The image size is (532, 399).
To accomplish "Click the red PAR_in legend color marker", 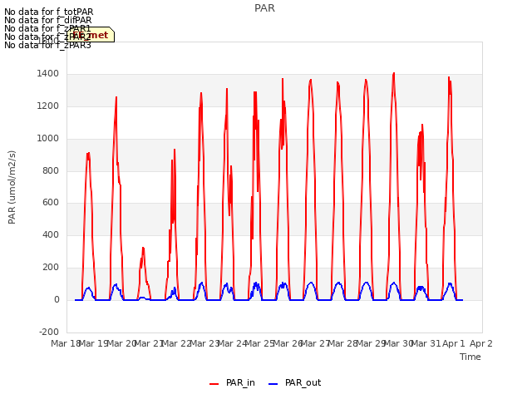I will (214, 384).
